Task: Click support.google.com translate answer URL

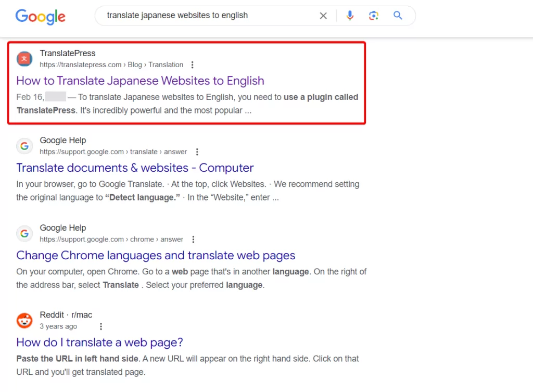Action: pos(113,151)
